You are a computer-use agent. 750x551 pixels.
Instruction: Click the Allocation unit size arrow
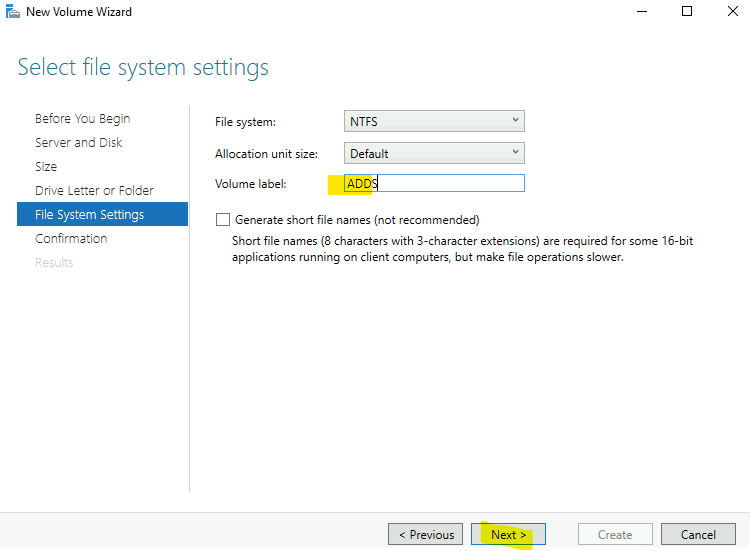coord(515,152)
